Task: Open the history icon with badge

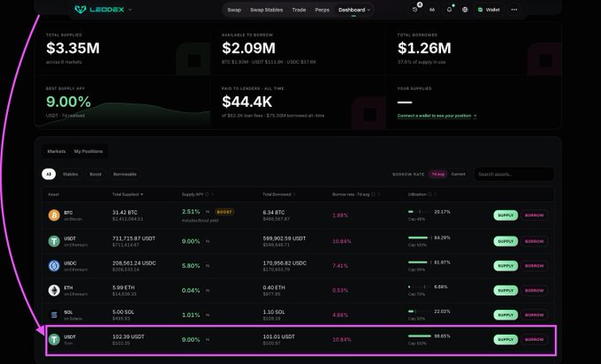Action: point(415,9)
